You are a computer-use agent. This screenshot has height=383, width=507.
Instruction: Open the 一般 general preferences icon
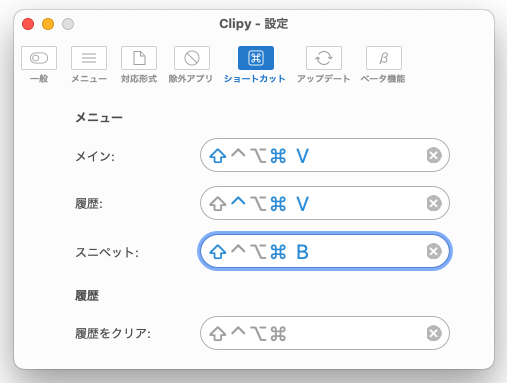(x=39, y=58)
